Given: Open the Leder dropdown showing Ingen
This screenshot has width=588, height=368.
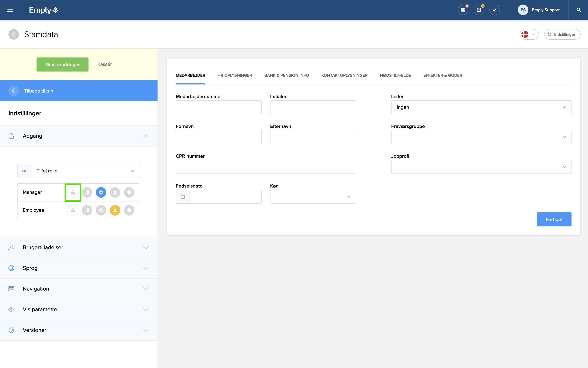Looking at the screenshot, I should point(481,107).
